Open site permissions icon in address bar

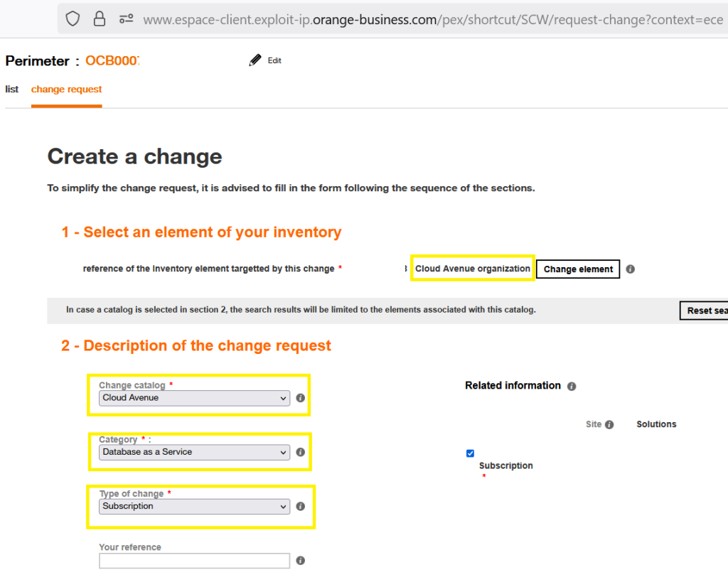pyautogui.click(x=126, y=19)
